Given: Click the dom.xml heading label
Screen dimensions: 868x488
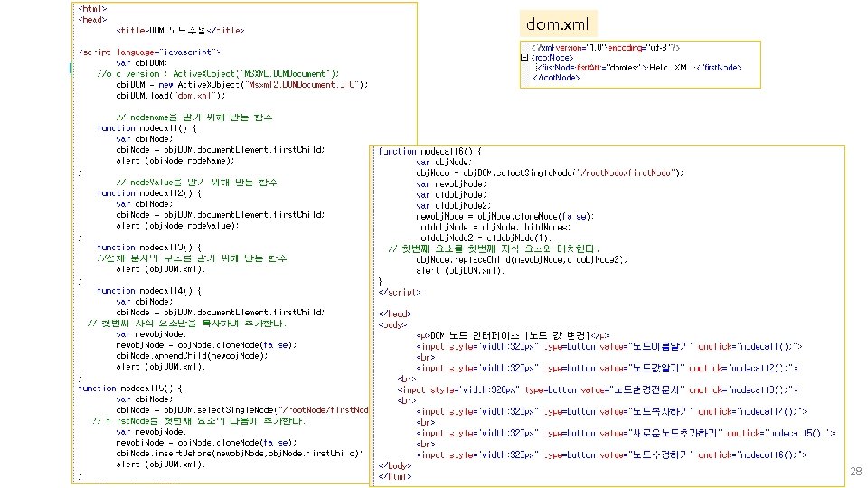Looking at the screenshot, I should (x=558, y=24).
